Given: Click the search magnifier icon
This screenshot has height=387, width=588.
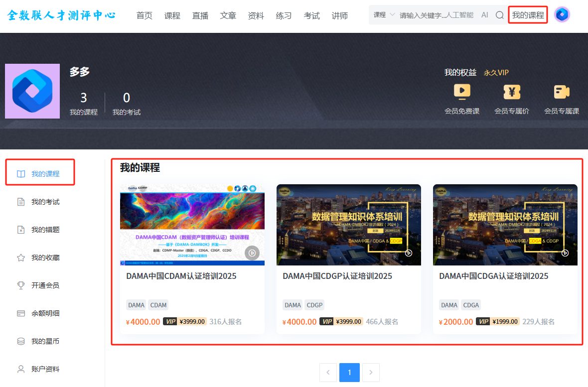Looking at the screenshot, I should pyautogui.click(x=499, y=15).
